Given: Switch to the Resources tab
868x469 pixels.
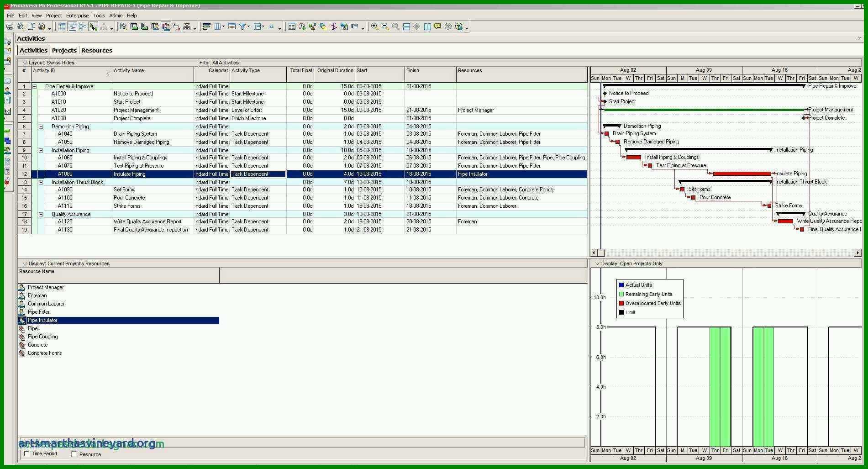Looking at the screenshot, I should [x=96, y=50].
